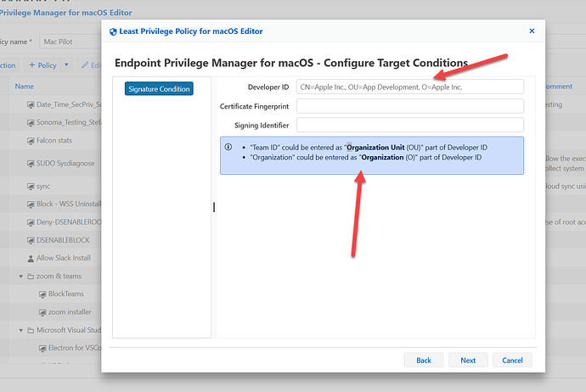Open the dropdown arrow next to Policy
Screen dimensions: 586x392
[x=65, y=65]
